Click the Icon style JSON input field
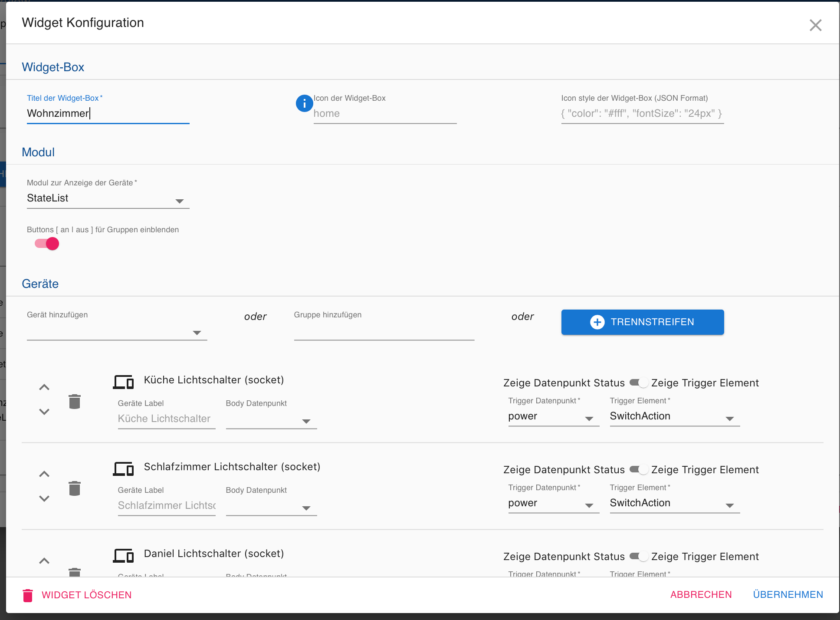The width and height of the screenshot is (840, 620). click(642, 114)
